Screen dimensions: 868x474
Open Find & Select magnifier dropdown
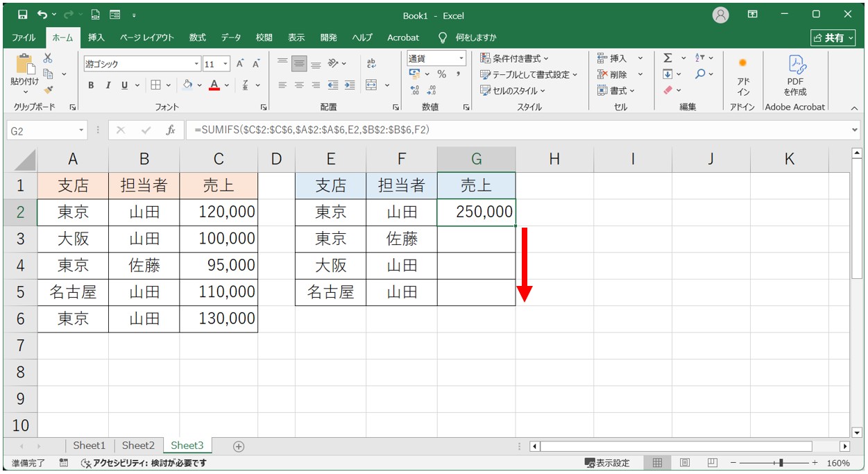pyautogui.click(x=703, y=74)
